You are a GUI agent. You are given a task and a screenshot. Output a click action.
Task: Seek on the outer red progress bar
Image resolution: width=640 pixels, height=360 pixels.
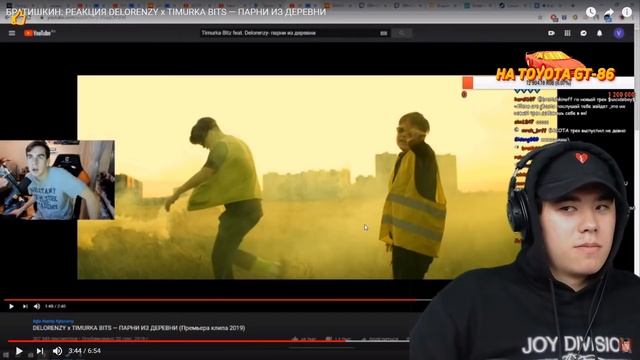208,341
